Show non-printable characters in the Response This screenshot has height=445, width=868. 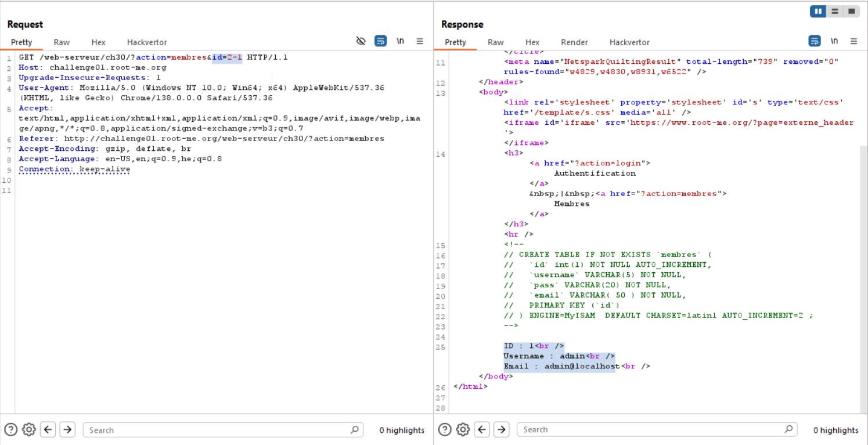834,41
